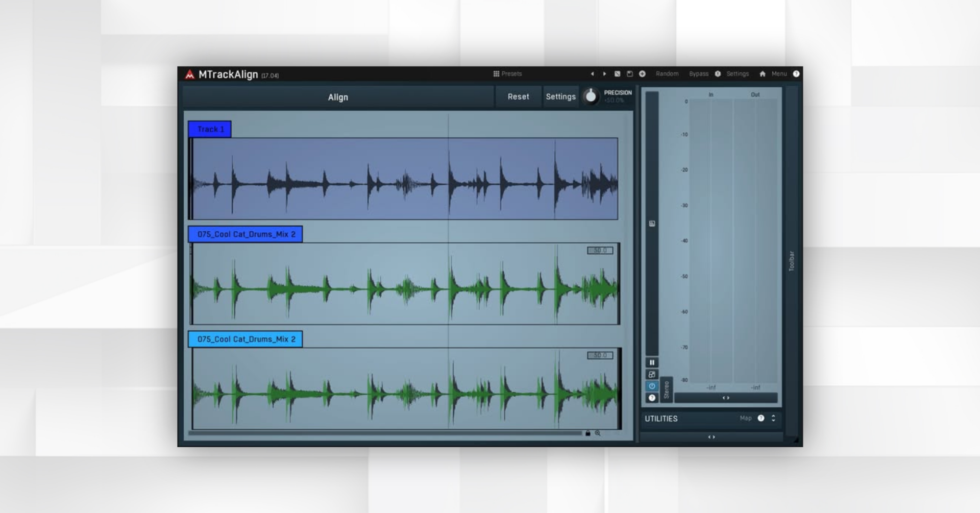The height and width of the screenshot is (513, 980).
Task: Open Settings in the top title bar
Action: click(738, 74)
